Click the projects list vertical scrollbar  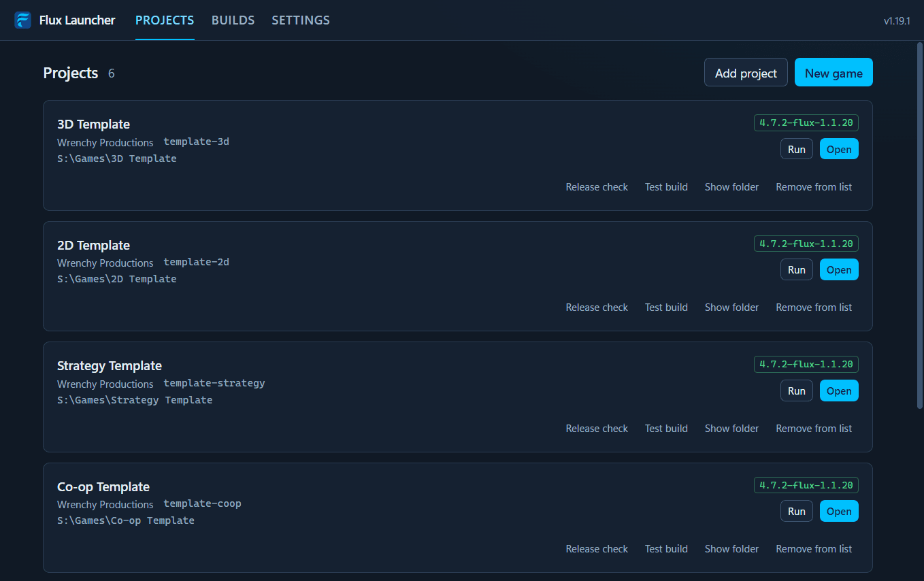(x=920, y=225)
